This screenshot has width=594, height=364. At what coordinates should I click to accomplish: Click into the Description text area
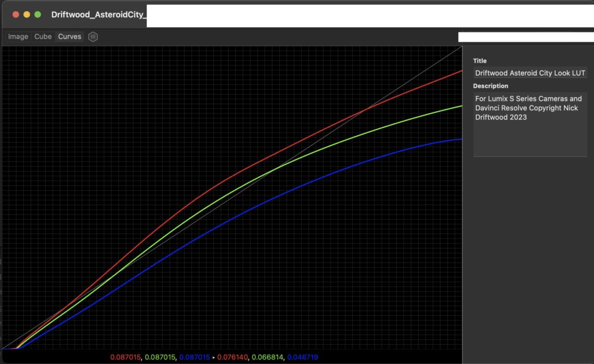click(x=530, y=124)
